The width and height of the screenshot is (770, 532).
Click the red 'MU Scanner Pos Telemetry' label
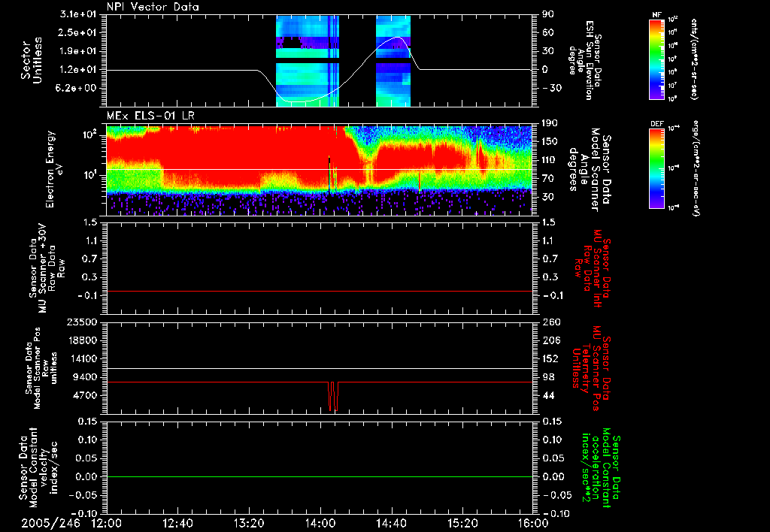[x=591, y=368]
